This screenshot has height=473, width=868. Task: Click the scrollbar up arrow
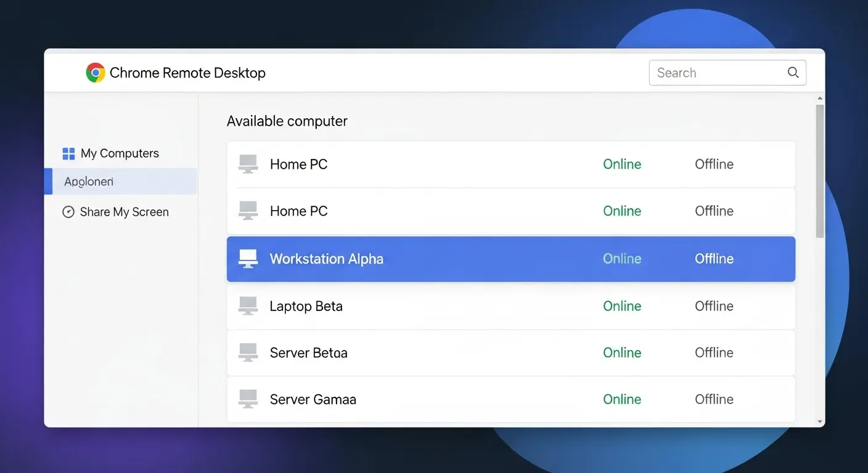[x=820, y=99]
